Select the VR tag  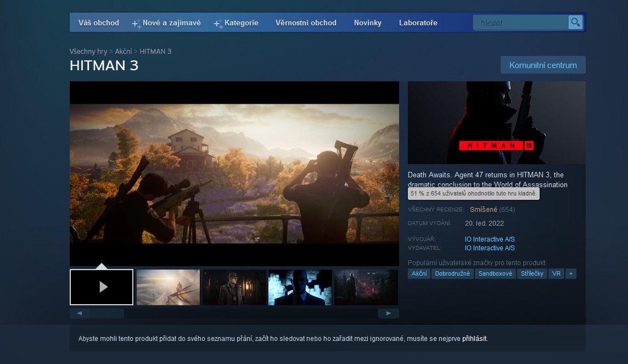(x=556, y=273)
